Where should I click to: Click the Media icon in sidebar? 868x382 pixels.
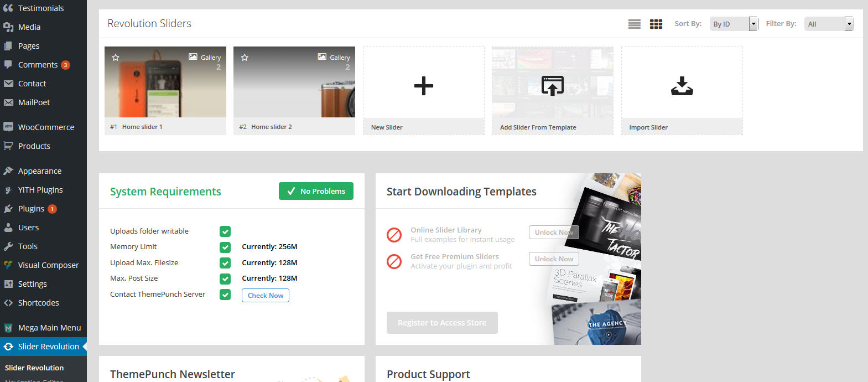point(8,27)
